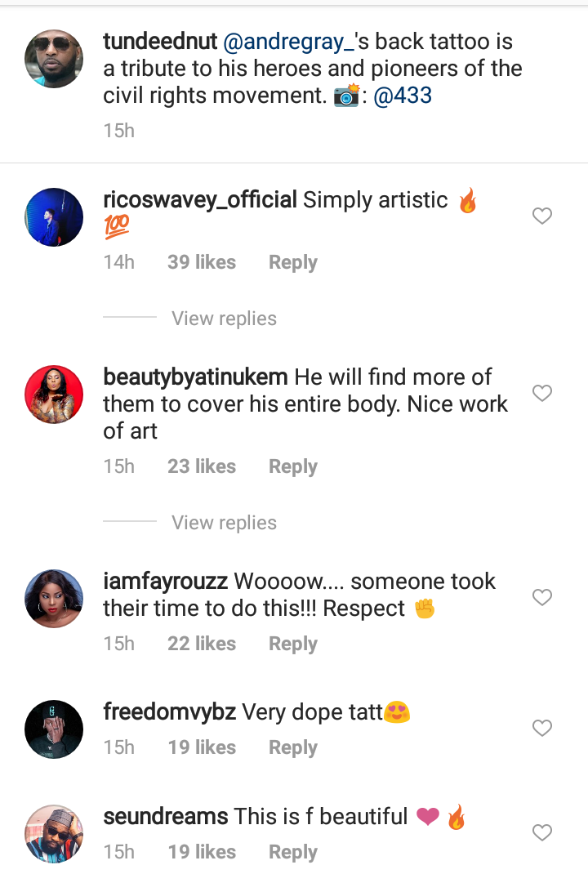Open the @433 mention link
This screenshot has width=588, height=874.
coord(402,96)
